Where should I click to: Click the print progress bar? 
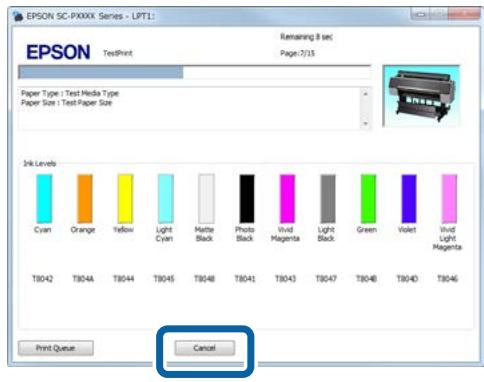tap(194, 72)
